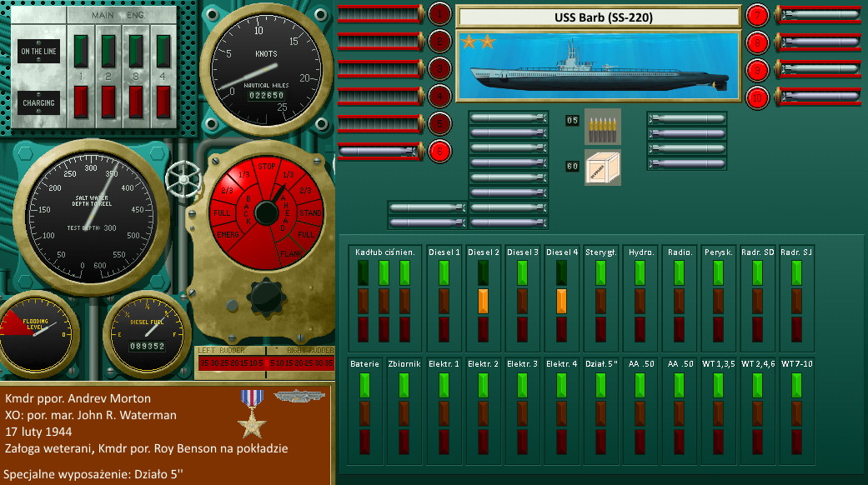This screenshot has width=868, height=485.
Task: Click the USS Barb (SS-220) name field
Action: [x=599, y=17]
